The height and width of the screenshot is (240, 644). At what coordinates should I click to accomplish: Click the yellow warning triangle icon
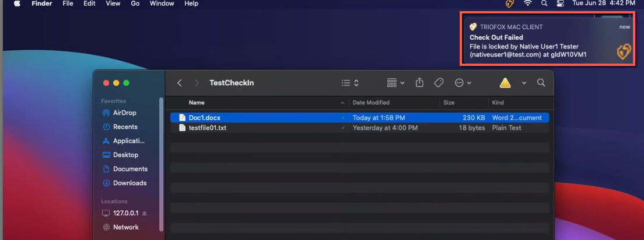[505, 83]
